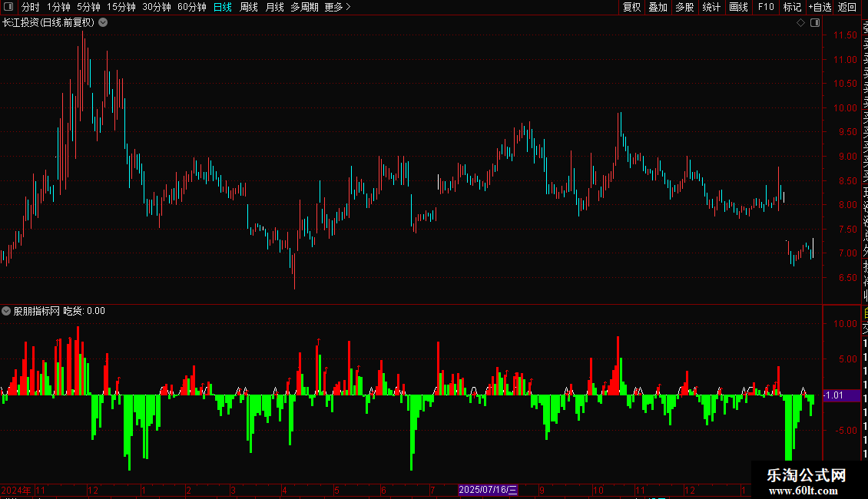Screen dimensions: 868x499
Task: Click the 标记 mark button
Action: click(x=792, y=7)
